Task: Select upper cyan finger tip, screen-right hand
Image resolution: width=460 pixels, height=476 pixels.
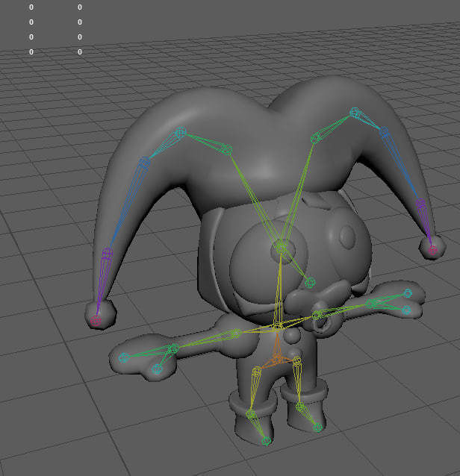Action: click(408, 293)
